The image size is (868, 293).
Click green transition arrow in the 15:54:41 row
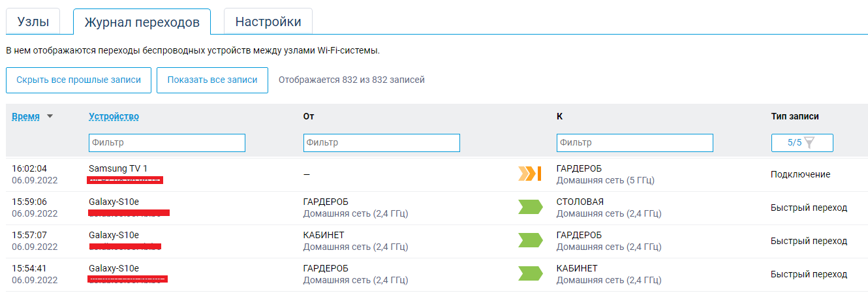coord(530,274)
